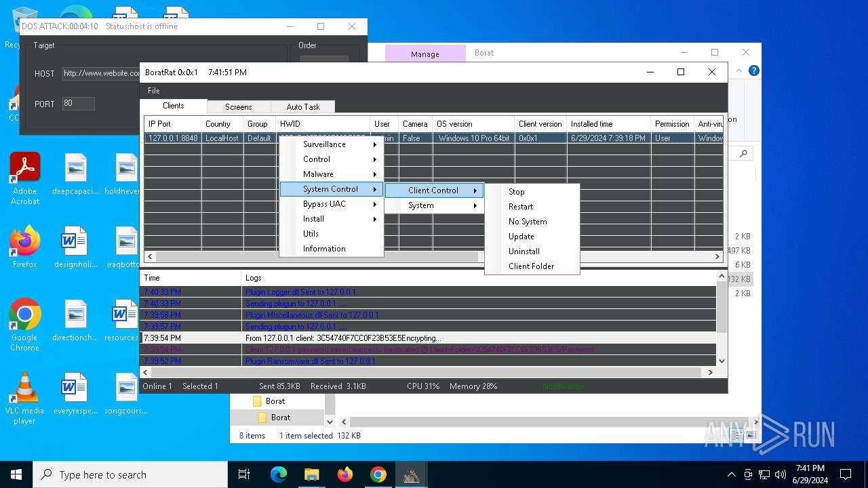Open Firefox desktop shortcut
Screen dimensions: 868x488
pyautogui.click(x=25, y=247)
